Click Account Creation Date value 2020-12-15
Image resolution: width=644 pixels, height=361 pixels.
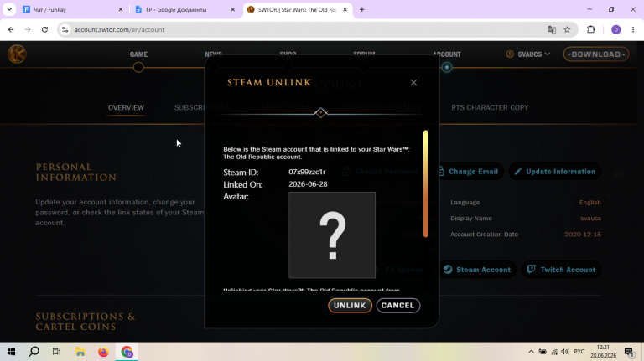[583, 235]
